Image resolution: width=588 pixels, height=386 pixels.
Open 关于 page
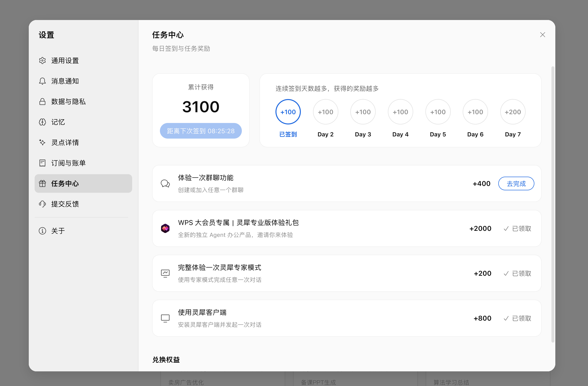pos(83,231)
